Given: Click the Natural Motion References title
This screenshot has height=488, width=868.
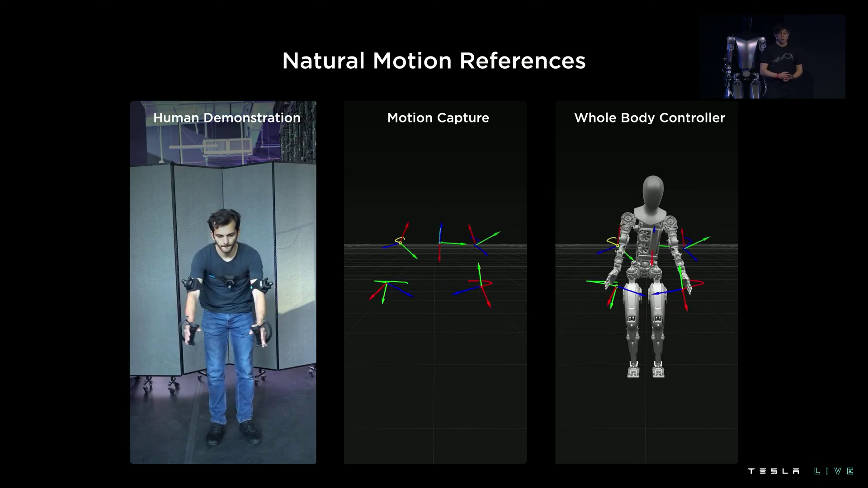Looking at the screenshot, I should [434, 60].
